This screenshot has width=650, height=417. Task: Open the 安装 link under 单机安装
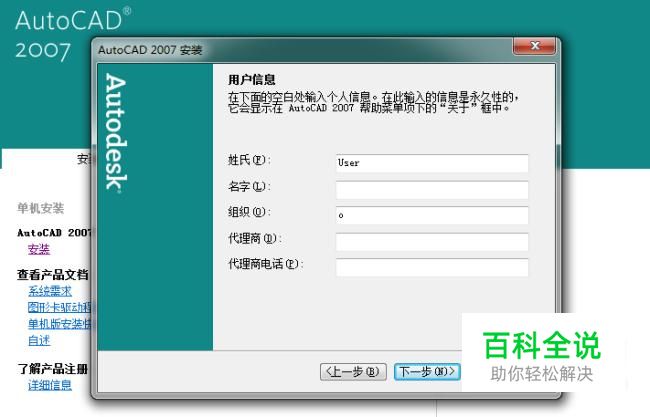point(39,249)
